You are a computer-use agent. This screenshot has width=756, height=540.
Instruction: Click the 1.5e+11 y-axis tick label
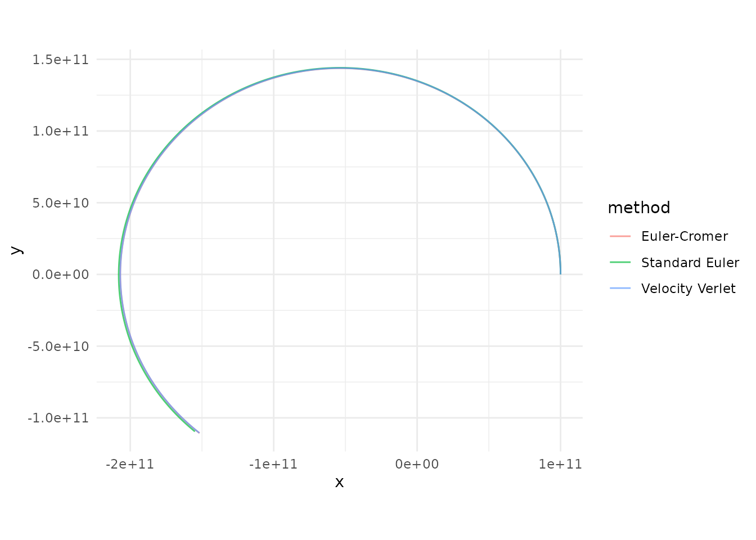(x=61, y=60)
